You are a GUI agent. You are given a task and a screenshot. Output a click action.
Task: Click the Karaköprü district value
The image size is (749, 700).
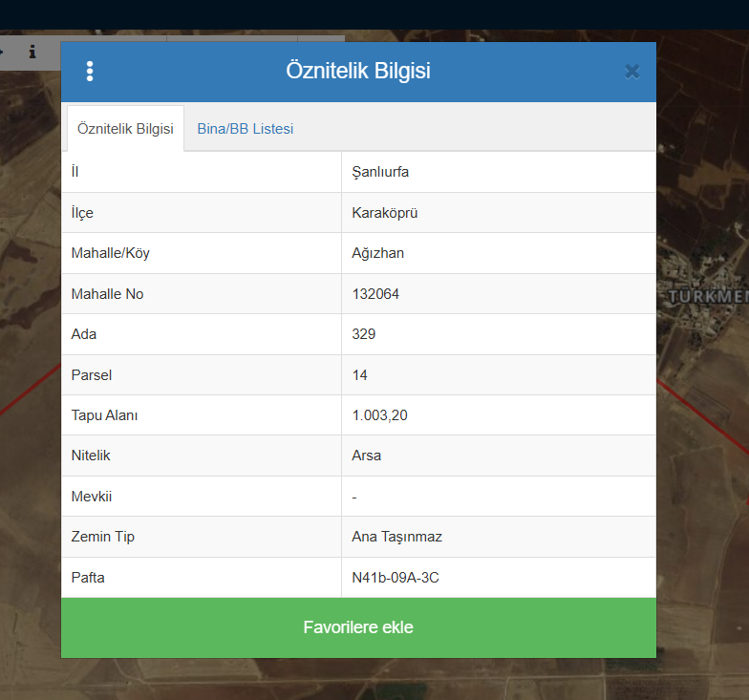coord(384,213)
